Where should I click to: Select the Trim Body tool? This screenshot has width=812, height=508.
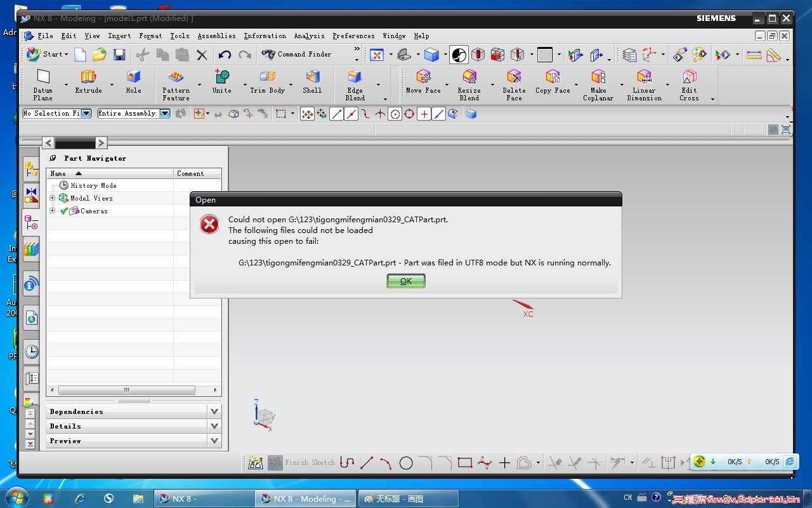267,82
